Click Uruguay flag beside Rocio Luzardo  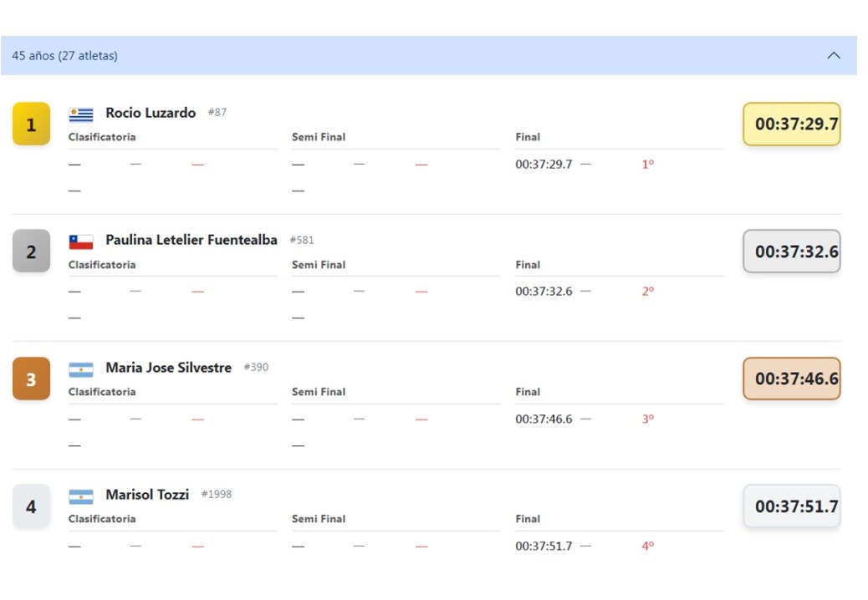81,114
